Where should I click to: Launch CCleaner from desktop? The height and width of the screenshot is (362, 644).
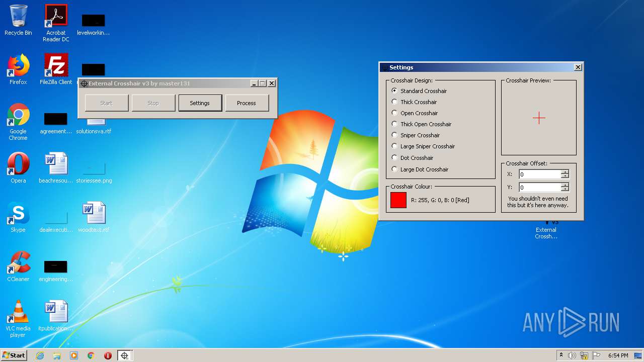18,266
